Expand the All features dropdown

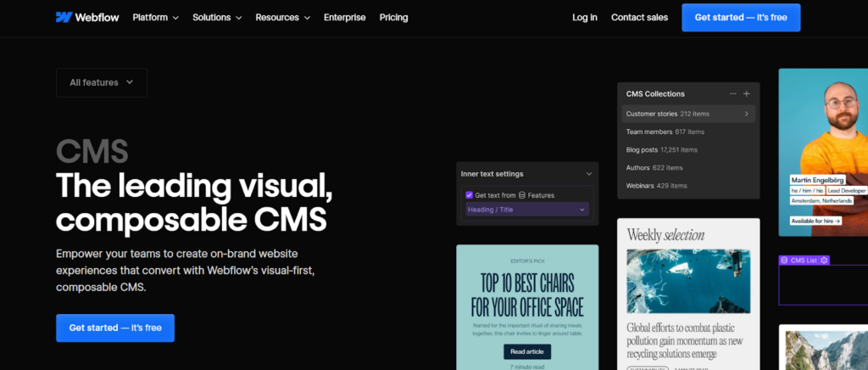pos(102,82)
